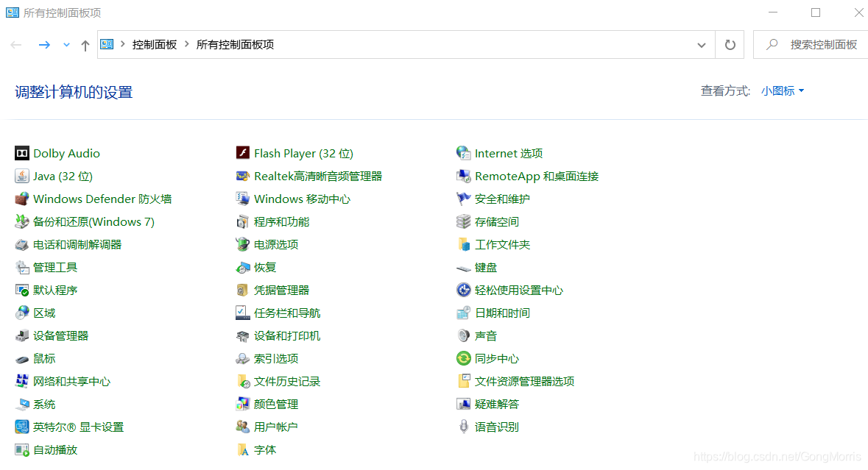Click the magnifier icon in search box

coord(772,44)
